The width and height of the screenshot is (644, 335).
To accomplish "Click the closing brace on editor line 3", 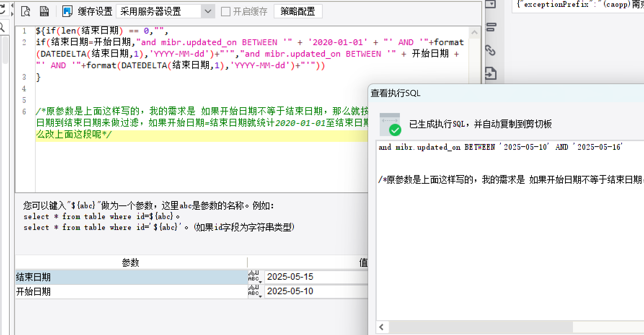I will tap(38, 77).
